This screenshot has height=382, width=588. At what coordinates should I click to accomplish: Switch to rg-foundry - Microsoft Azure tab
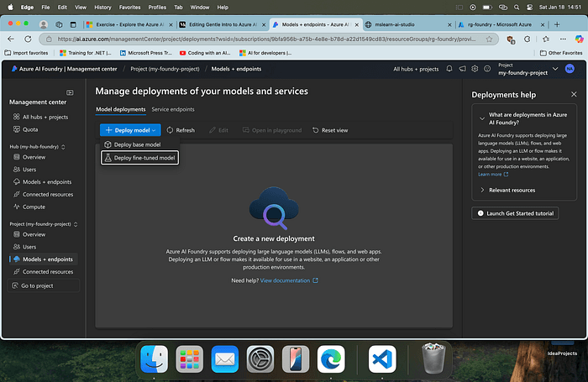(501, 24)
